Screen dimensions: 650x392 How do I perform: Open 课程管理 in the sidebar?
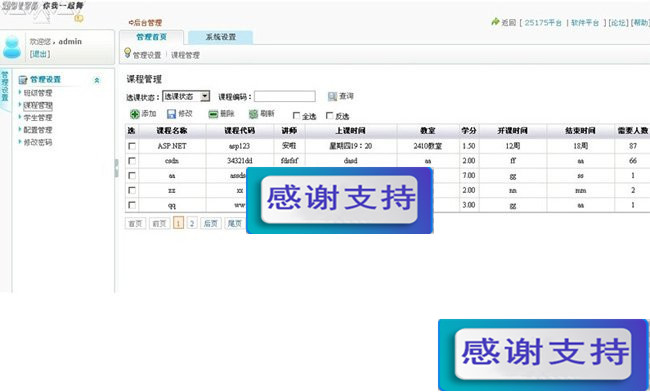coord(38,105)
